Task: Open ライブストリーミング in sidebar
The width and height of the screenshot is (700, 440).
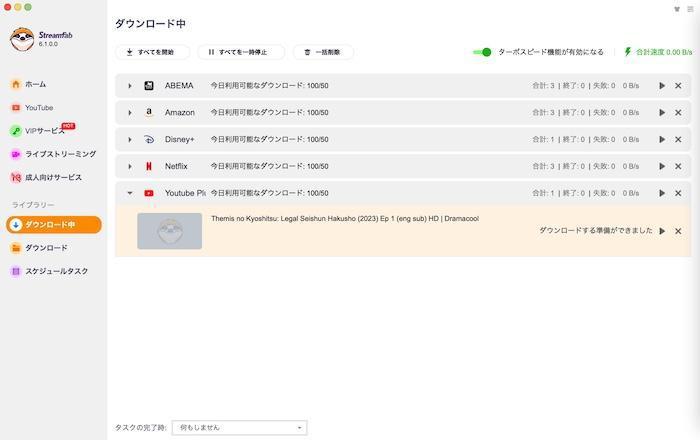Action: click(54, 154)
